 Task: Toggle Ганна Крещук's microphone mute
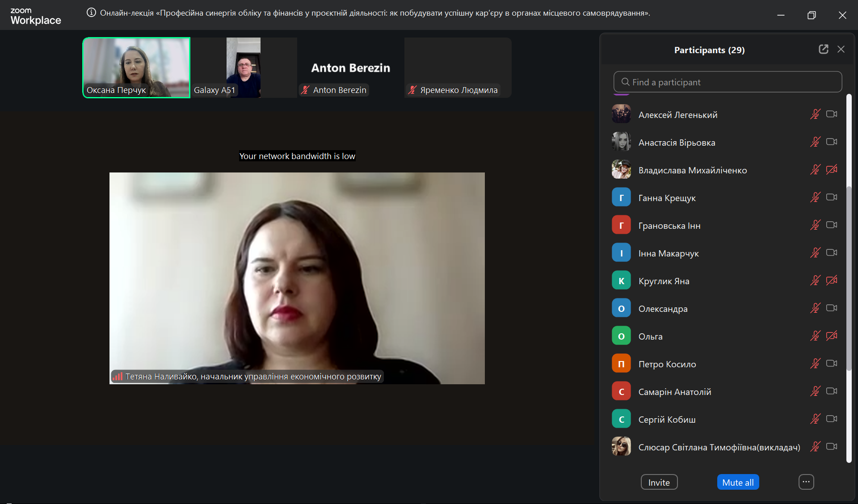(x=815, y=197)
